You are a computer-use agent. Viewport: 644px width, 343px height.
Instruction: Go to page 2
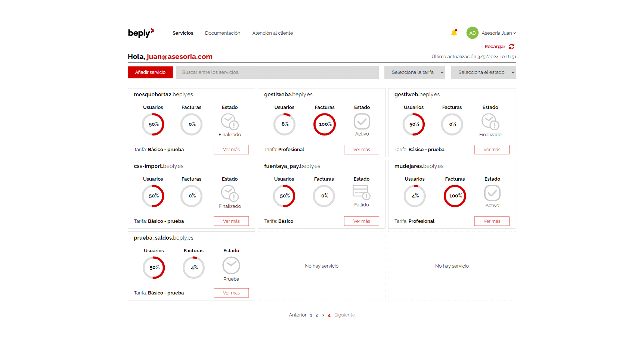click(x=317, y=315)
